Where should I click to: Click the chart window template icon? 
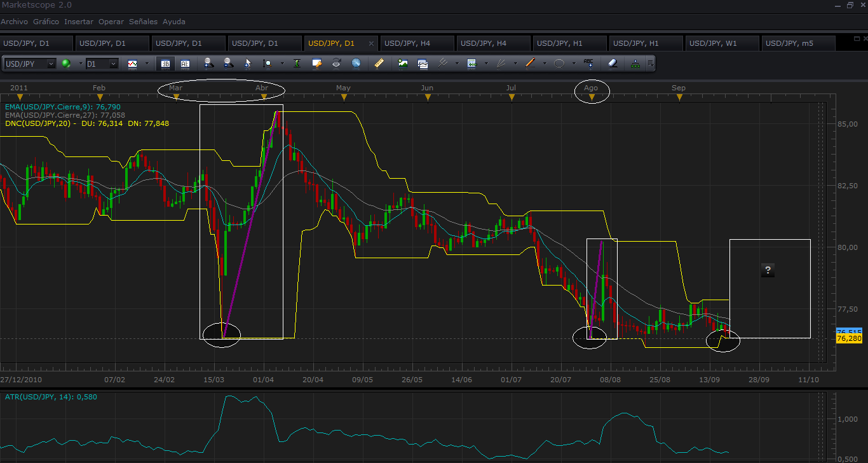(x=423, y=64)
